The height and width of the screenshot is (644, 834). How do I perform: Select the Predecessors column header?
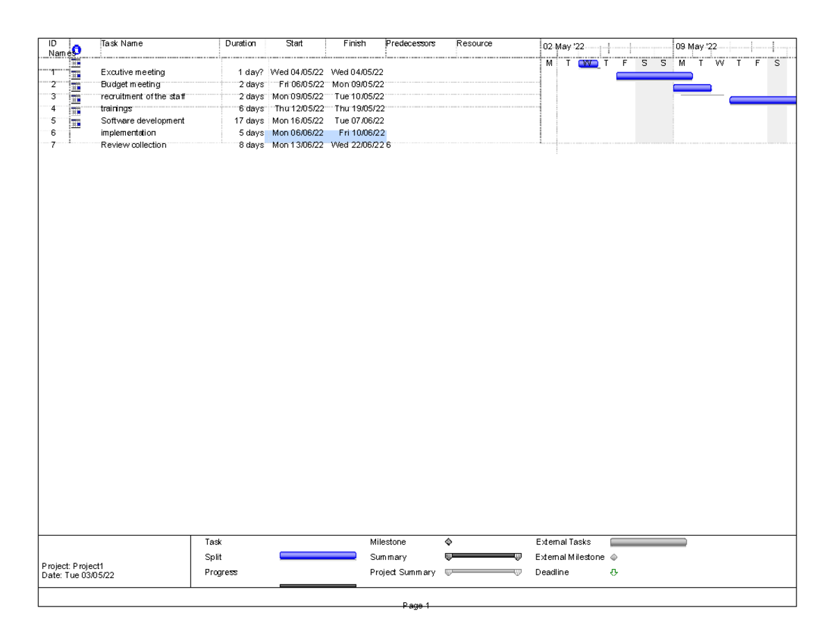[x=410, y=44]
